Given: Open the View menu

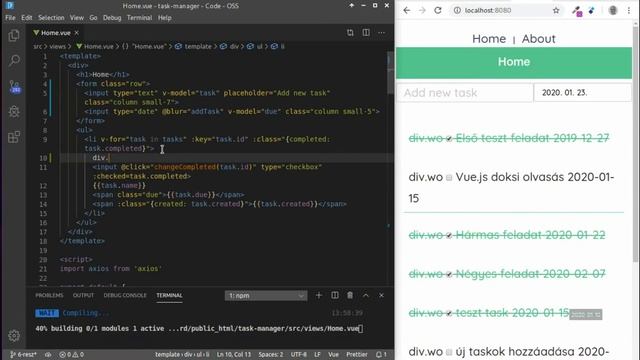Looking at the screenshot, I should coord(76,18).
